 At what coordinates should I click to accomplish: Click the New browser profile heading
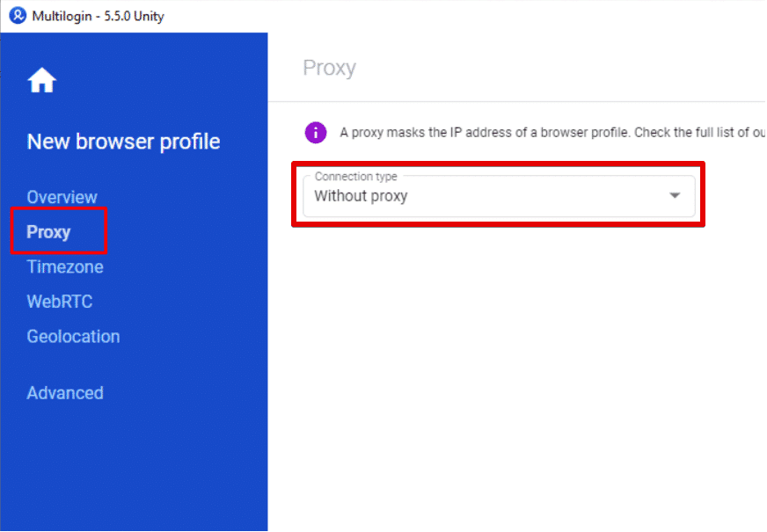coord(123,142)
